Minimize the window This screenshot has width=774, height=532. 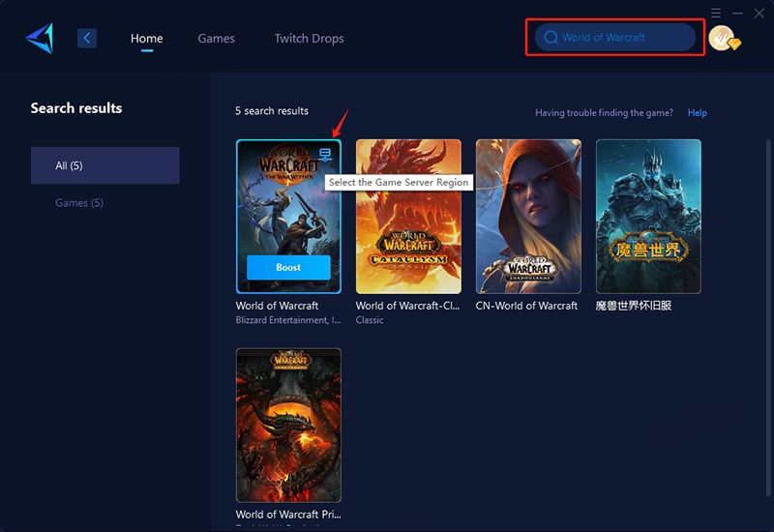click(x=737, y=13)
